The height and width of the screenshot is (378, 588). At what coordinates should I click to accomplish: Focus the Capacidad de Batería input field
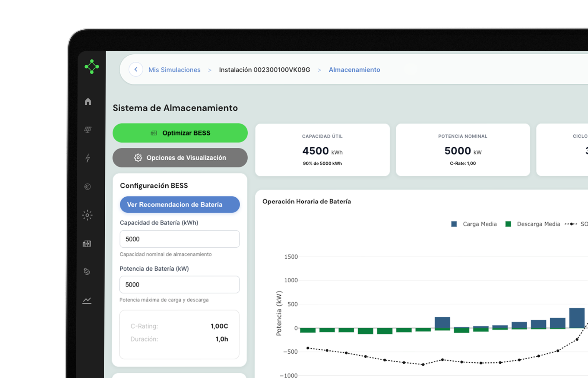pyautogui.click(x=180, y=239)
